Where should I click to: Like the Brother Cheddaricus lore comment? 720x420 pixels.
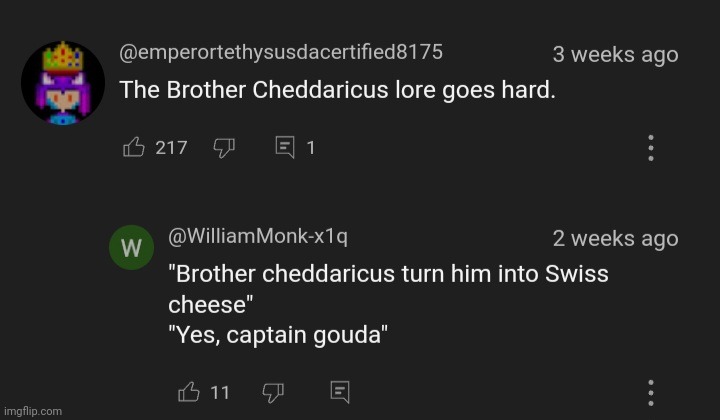[x=133, y=148]
